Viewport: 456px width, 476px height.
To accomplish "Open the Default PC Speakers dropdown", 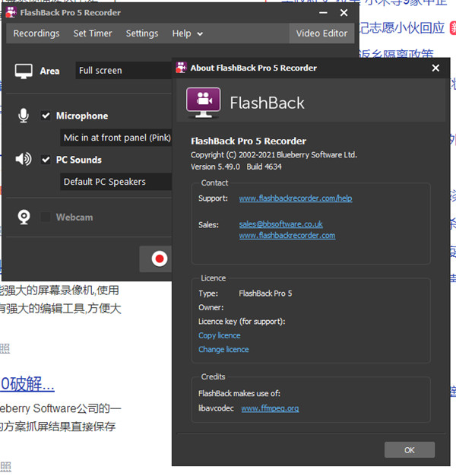I will coord(116,182).
